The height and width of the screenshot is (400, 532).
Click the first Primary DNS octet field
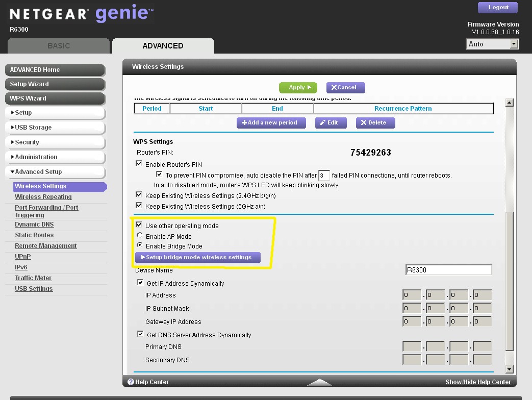point(412,346)
